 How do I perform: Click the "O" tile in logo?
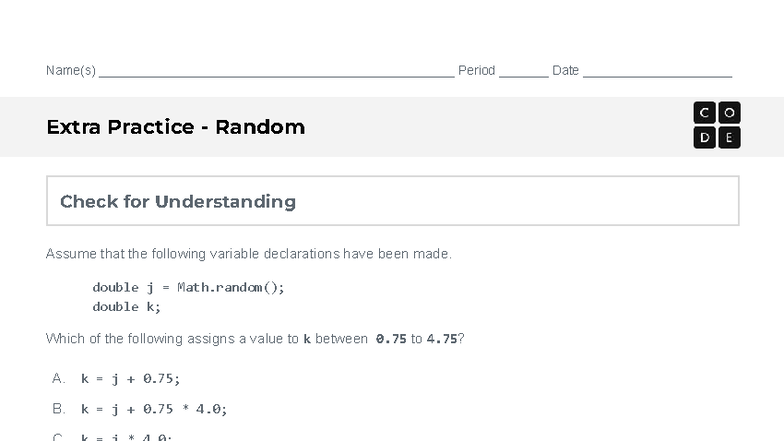(729, 113)
